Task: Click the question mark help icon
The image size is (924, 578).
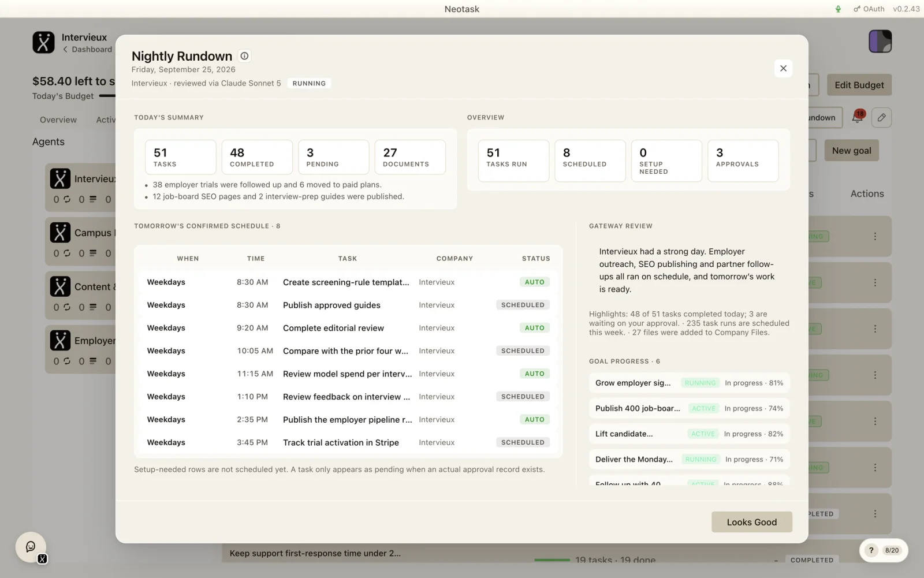Action: pyautogui.click(x=871, y=550)
